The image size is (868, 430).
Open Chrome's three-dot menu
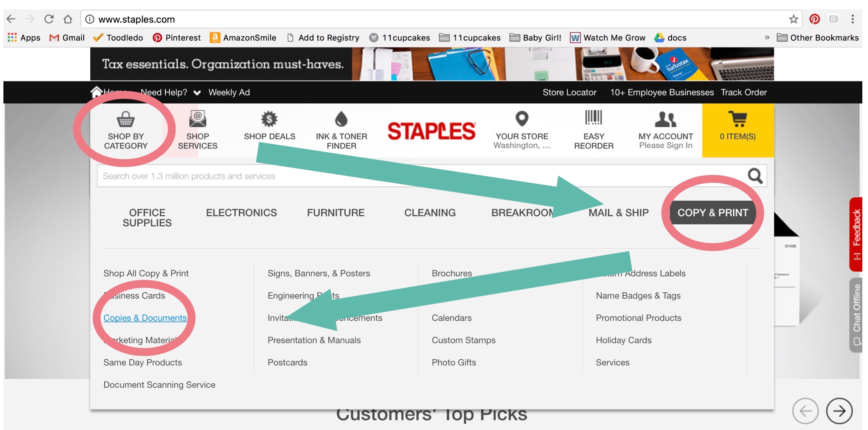852,19
